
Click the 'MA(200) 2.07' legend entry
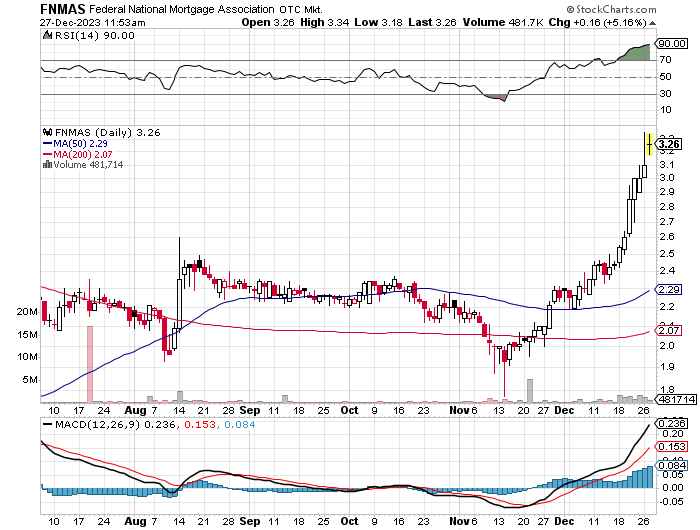[x=78, y=154]
